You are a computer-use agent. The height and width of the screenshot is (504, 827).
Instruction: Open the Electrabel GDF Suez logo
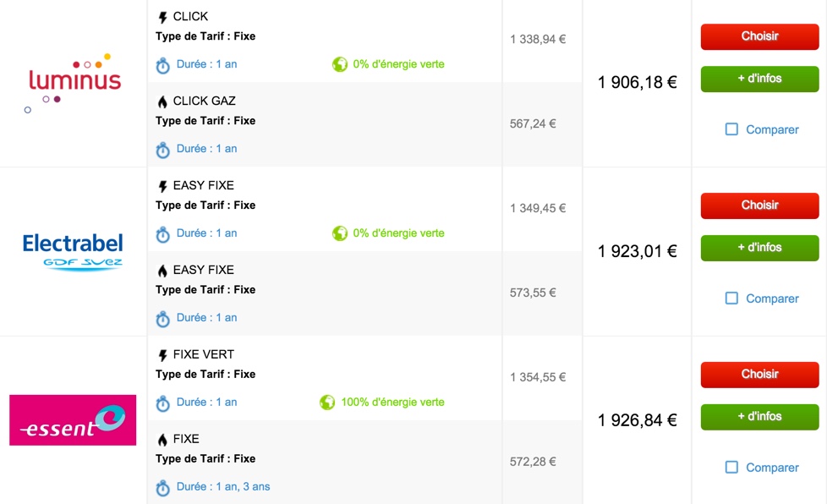click(x=73, y=251)
